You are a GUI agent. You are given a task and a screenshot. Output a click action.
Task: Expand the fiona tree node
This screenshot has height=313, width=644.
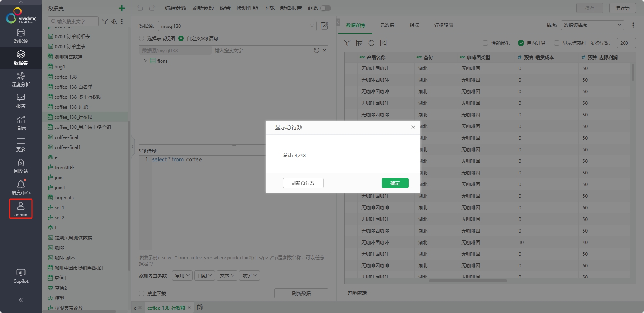[145, 61]
